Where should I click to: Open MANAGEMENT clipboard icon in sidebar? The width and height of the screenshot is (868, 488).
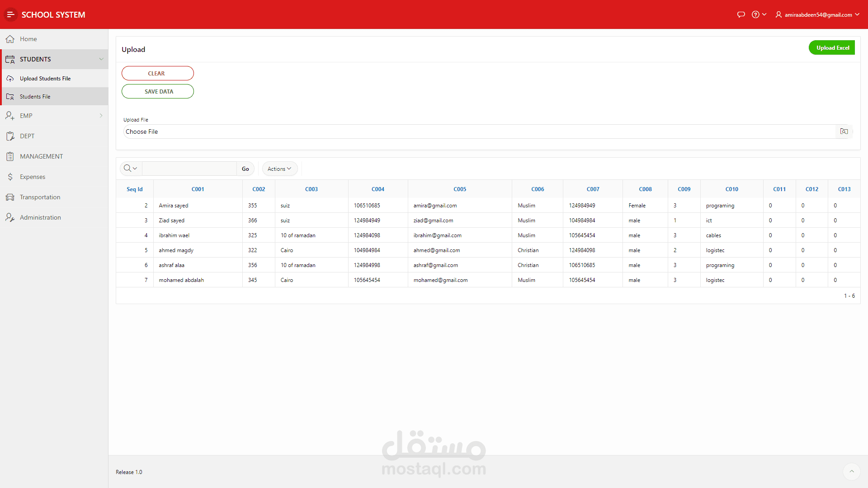(10, 156)
